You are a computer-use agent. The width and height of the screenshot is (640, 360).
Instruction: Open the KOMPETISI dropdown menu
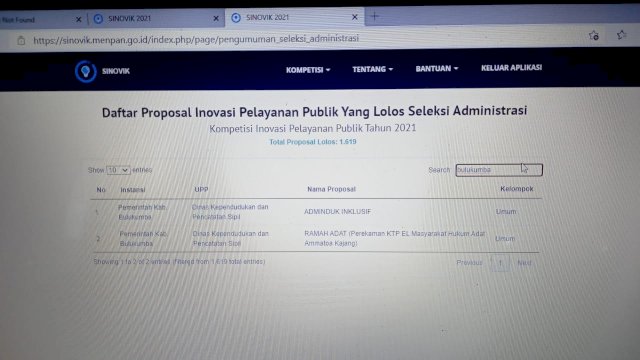308,70
